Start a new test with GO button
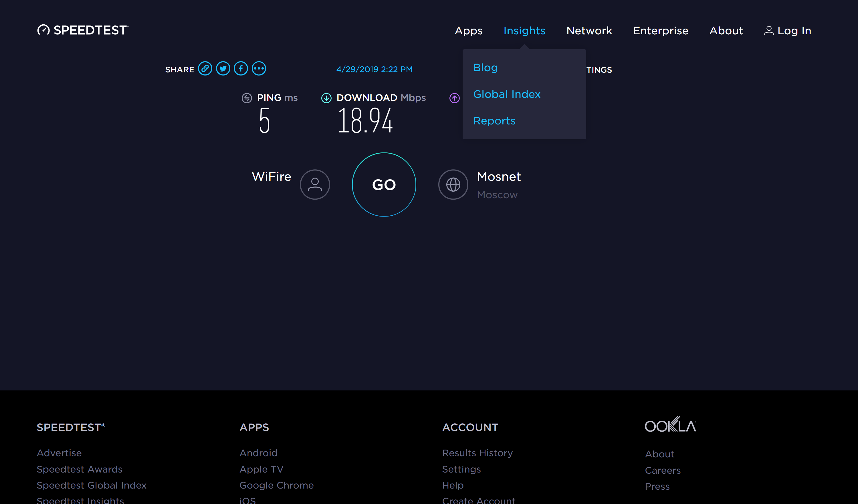This screenshot has height=504, width=858. coord(384,184)
